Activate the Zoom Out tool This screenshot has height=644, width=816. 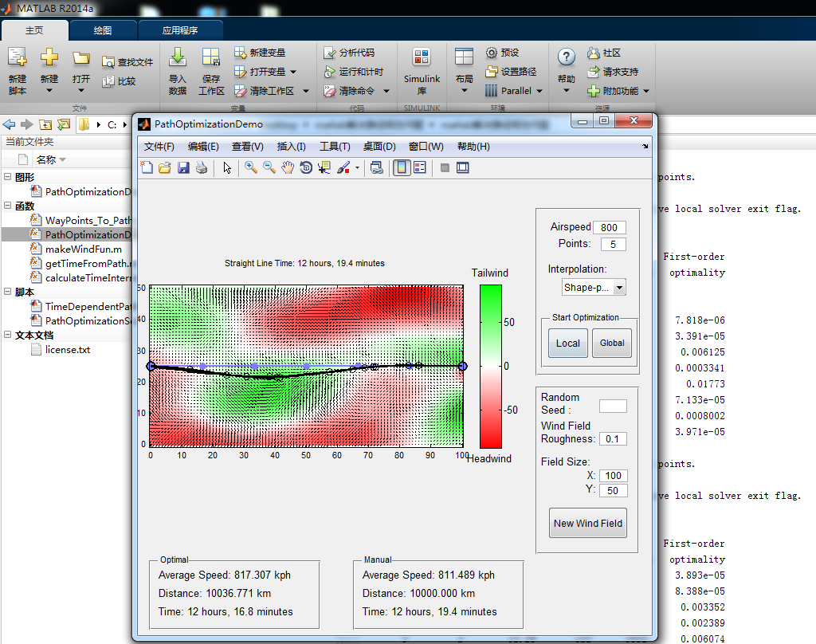coord(269,167)
